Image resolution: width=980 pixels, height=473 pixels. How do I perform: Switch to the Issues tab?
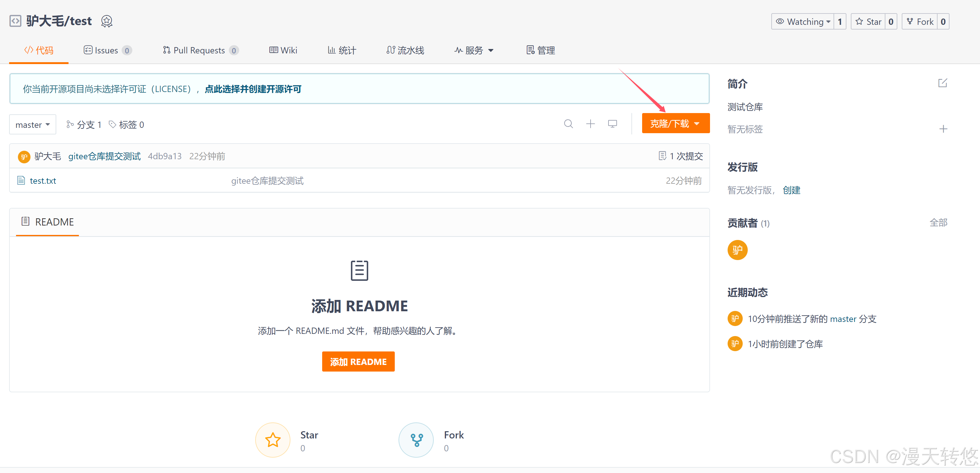pos(107,51)
